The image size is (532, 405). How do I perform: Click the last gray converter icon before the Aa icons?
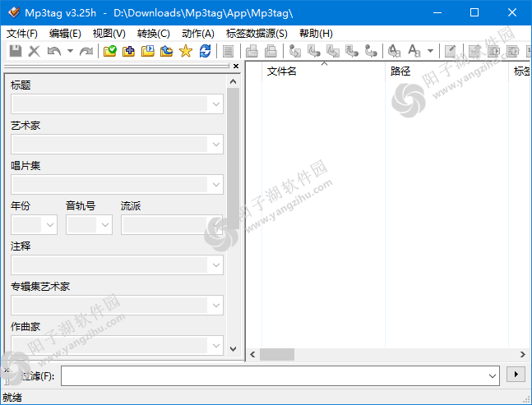[x=371, y=51]
